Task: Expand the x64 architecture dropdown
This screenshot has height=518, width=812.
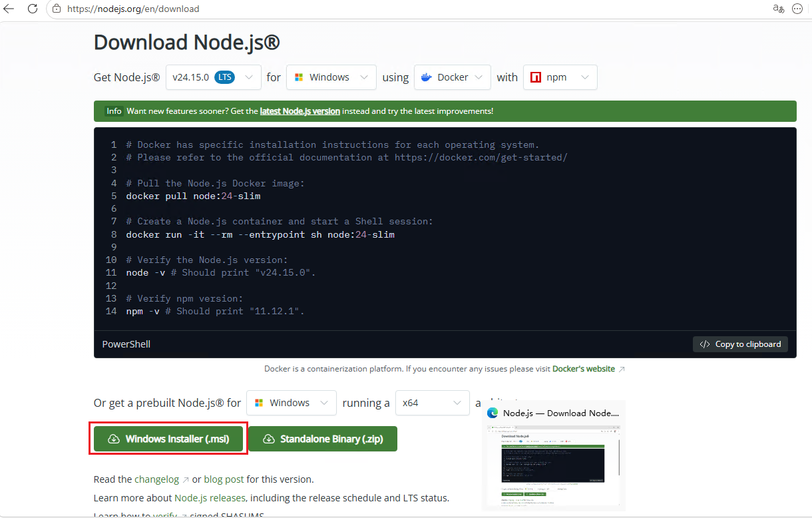Action: pyautogui.click(x=433, y=403)
